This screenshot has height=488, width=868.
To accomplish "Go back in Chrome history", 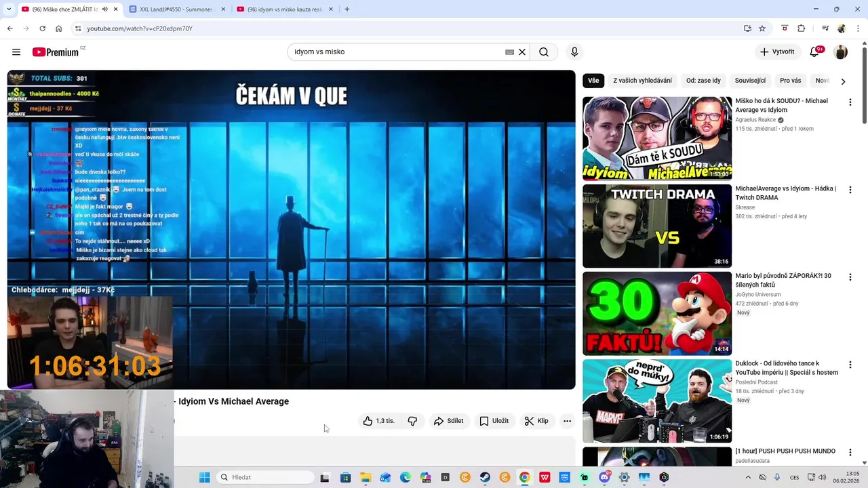I will click(9, 28).
